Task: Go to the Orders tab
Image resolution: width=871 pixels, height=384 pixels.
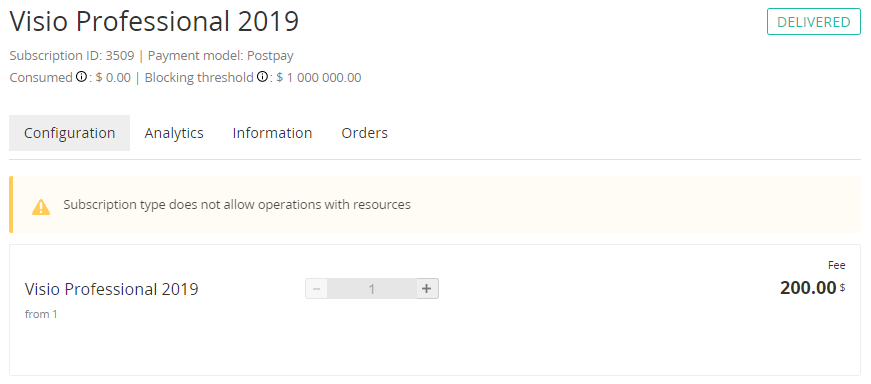Action: click(364, 133)
